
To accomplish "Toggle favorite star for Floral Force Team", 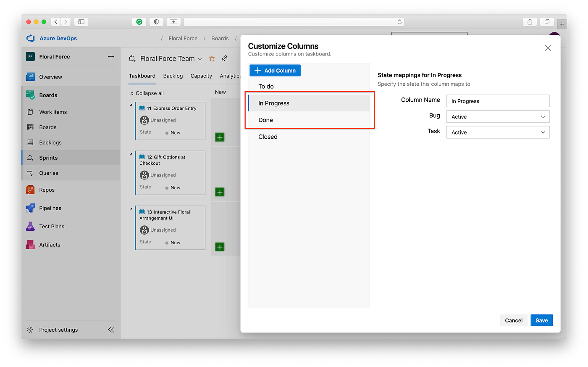I will [x=211, y=58].
